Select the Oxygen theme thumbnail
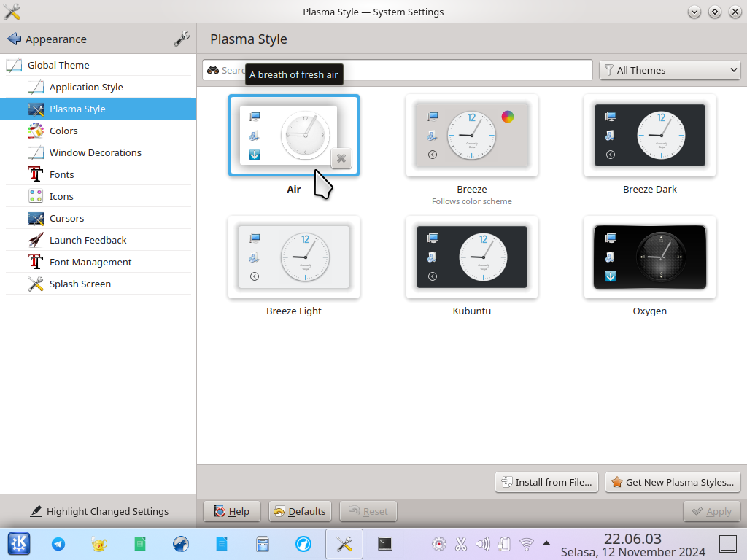 650,257
